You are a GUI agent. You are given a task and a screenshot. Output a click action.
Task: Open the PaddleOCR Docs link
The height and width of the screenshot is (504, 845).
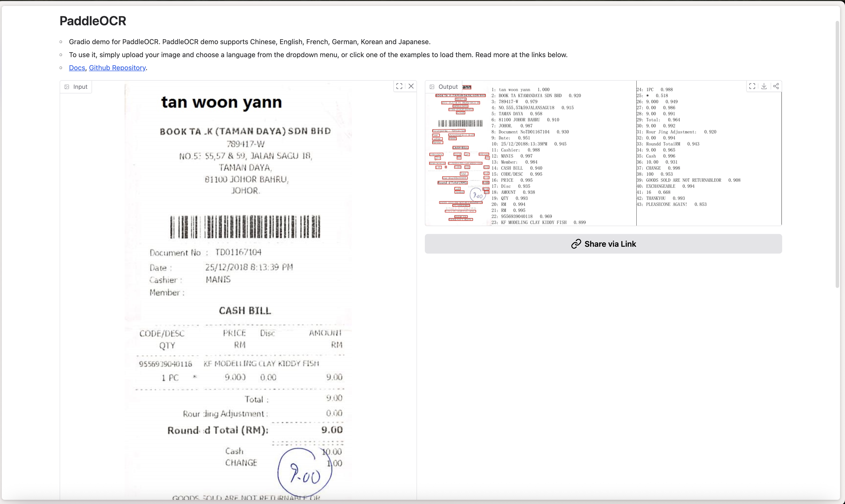77,68
